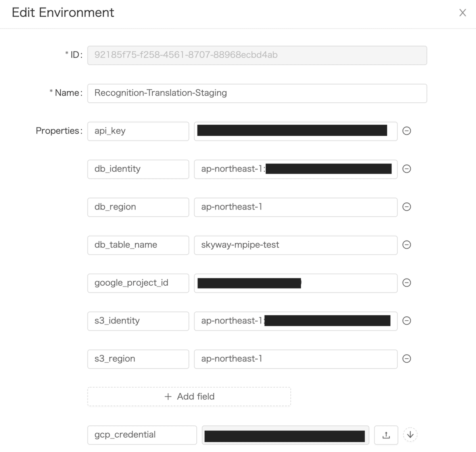Select the api_key property name field

coord(138,131)
